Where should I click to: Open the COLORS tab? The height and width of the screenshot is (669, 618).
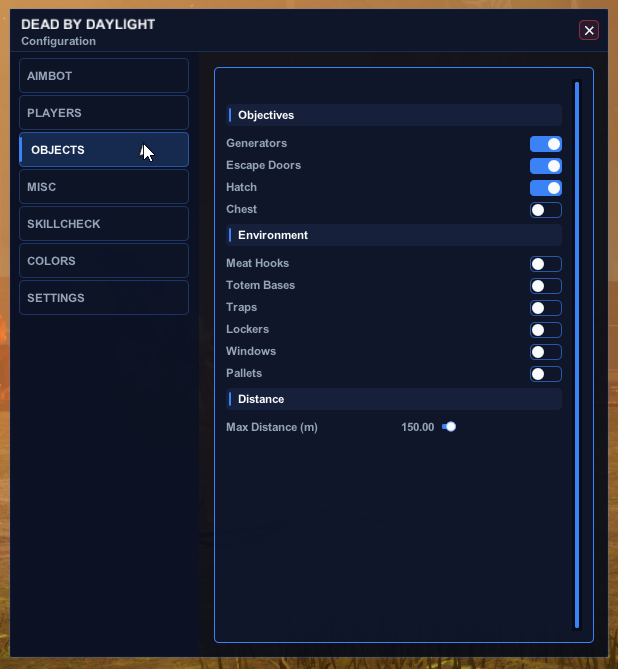[x=104, y=261]
